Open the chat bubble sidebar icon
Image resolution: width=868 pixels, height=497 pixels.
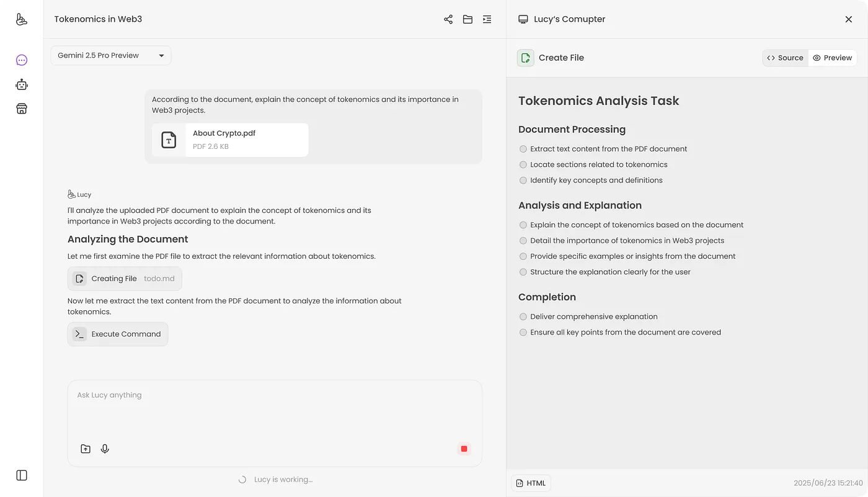coord(22,60)
